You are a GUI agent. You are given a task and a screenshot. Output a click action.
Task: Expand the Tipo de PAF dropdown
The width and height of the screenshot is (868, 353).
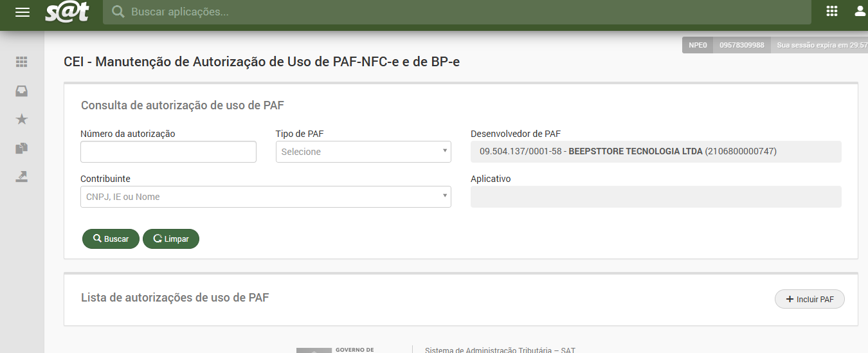[x=363, y=152]
